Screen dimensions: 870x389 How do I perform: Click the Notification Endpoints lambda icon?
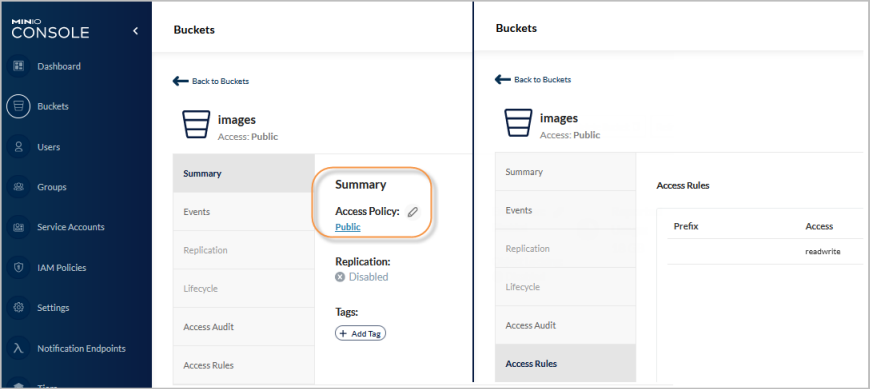(18, 348)
